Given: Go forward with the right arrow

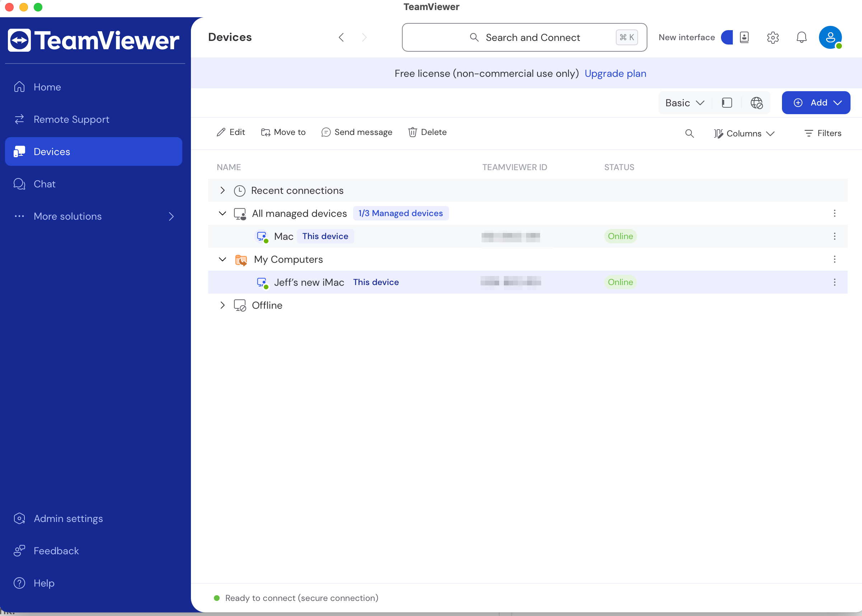Looking at the screenshot, I should [364, 37].
